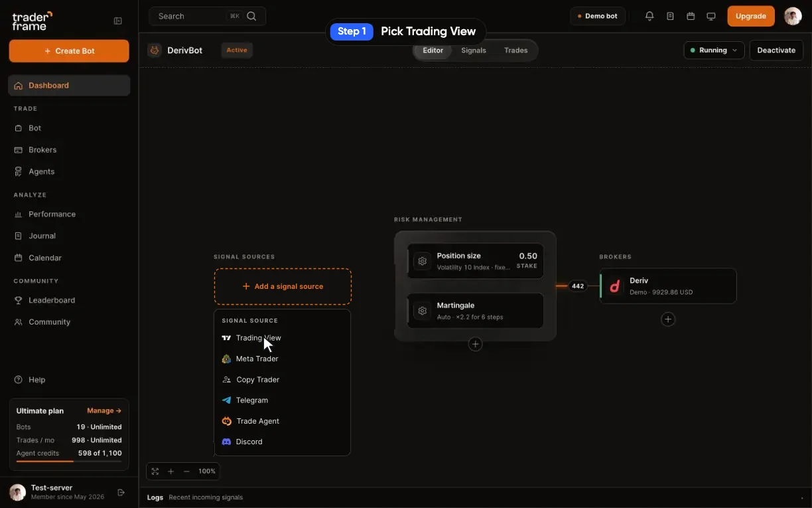Screen dimensions: 812x508
Task: Zoom in on the canvas
Action: 170,471
